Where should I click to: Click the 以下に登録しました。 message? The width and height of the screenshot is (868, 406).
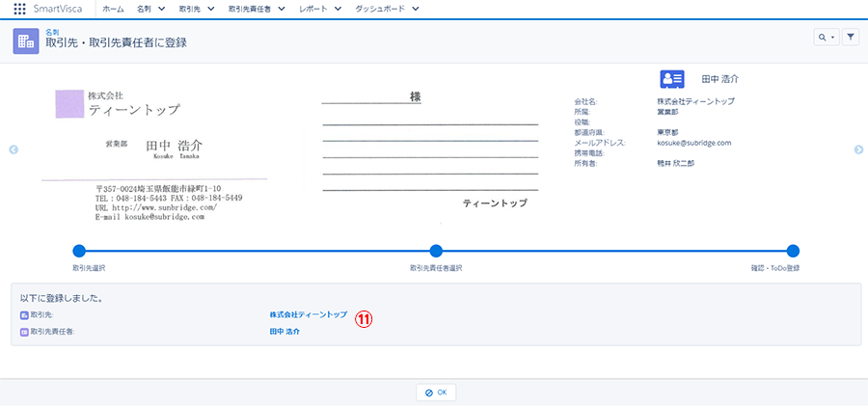tap(61, 299)
